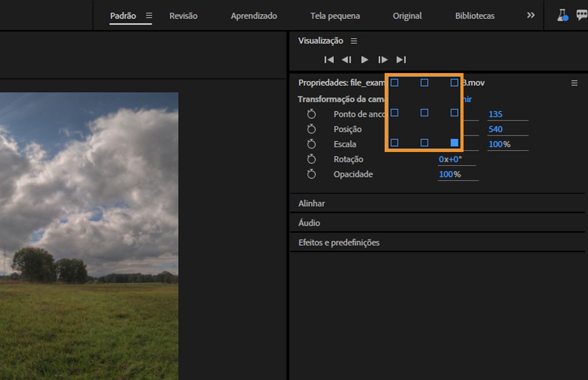Select the filled bottom-right anchor point square
The height and width of the screenshot is (380, 588).
coord(454,143)
